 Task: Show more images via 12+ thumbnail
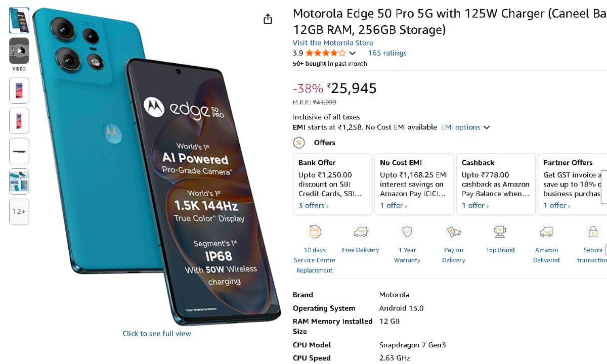19,211
